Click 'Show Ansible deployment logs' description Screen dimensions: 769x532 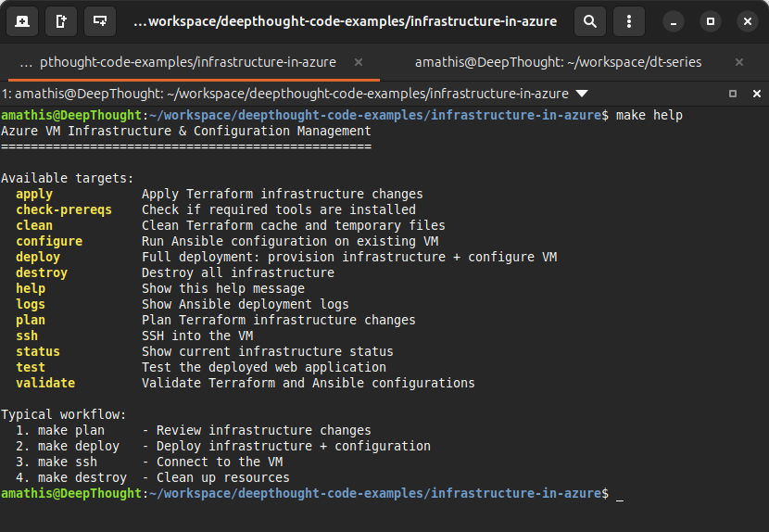coord(246,304)
